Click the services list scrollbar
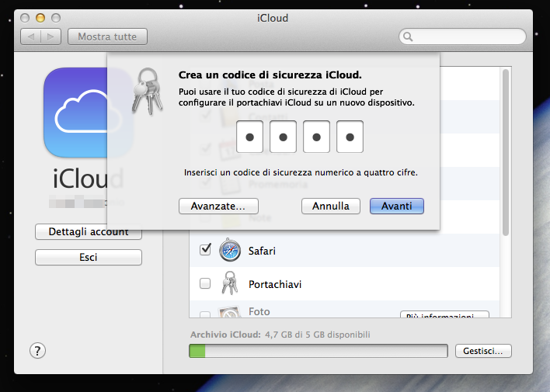Image resolution: width=550 pixels, height=392 pixels. [506, 153]
